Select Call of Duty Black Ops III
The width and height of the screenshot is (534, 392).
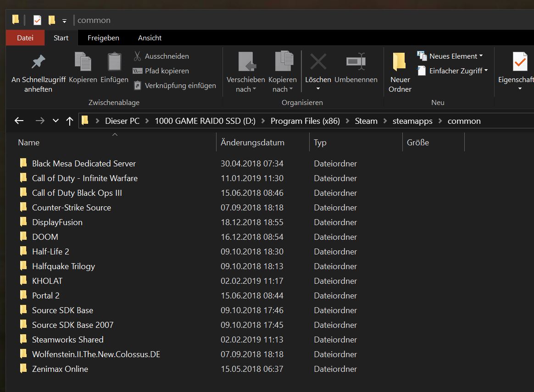click(x=77, y=193)
